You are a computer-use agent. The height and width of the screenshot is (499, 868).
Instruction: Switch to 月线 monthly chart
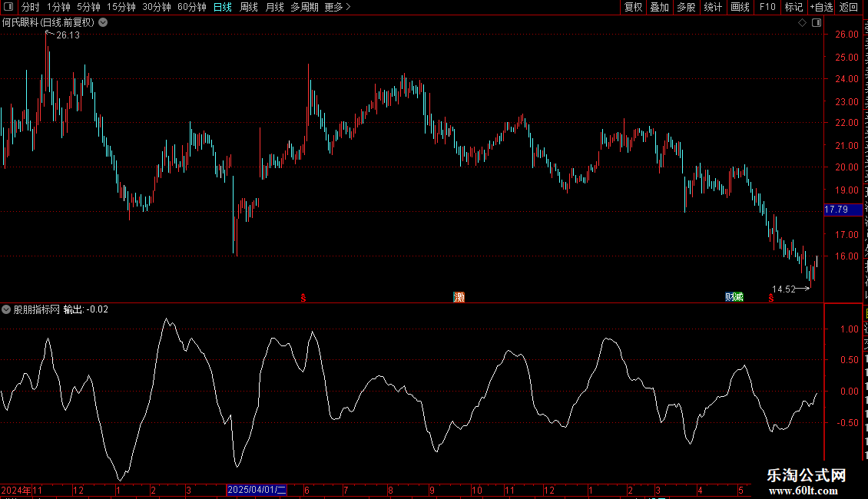(x=274, y=7)
